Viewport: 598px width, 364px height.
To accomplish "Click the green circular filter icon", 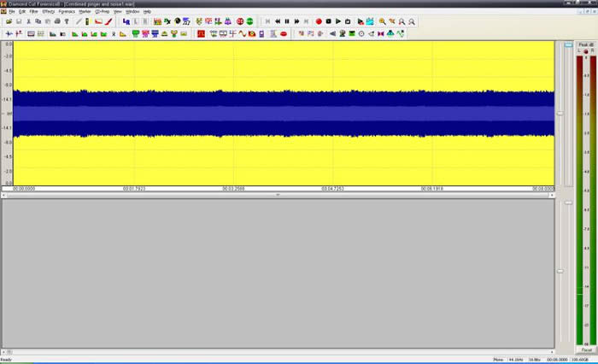I will (x=249, y=21).
